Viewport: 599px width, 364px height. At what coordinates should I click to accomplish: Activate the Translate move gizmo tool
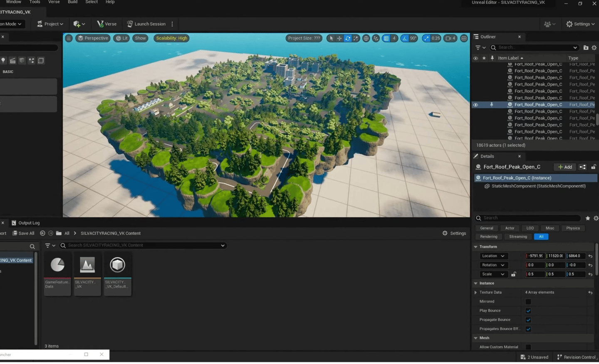click(x=339, y=38)
